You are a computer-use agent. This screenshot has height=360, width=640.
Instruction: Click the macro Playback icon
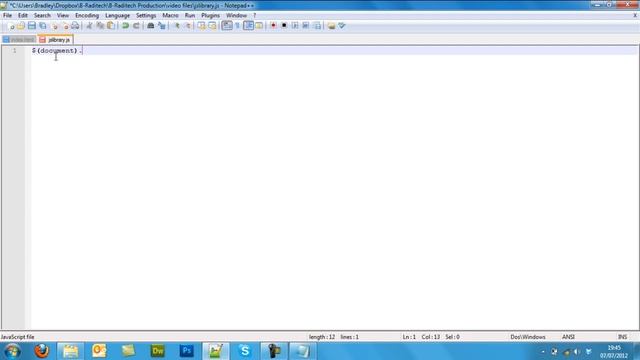[x=295, y=26]
